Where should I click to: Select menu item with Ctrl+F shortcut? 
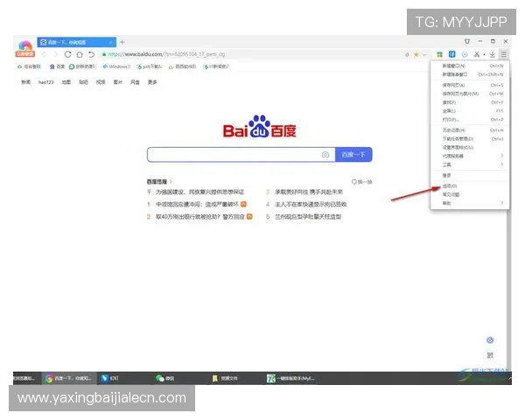tap(470, 102)
